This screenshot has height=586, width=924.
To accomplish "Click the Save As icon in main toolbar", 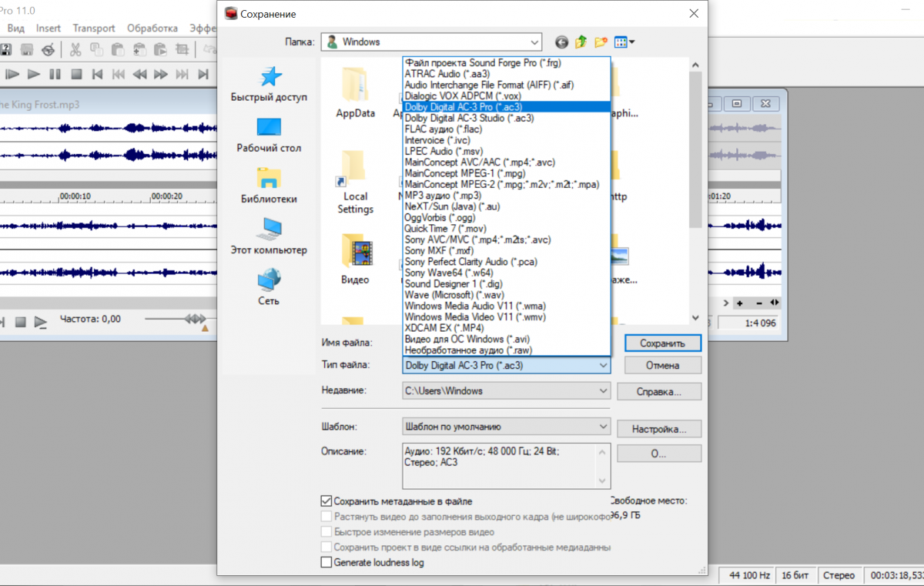I will [x=5, y=49].
